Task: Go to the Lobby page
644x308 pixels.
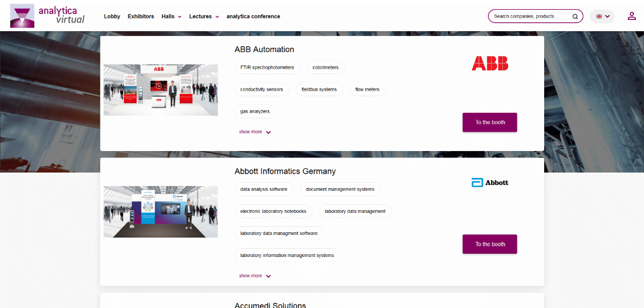Action: click(x=112, y=17)
